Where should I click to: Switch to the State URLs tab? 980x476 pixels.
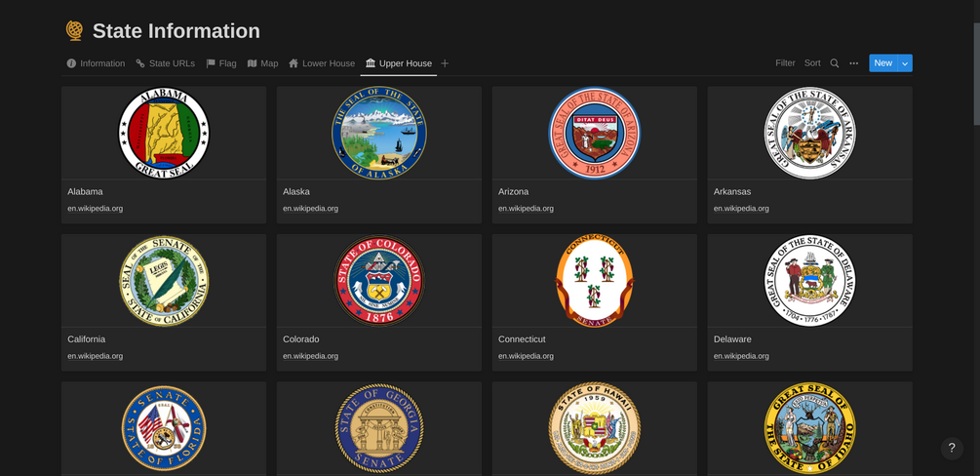click(166, 63)
